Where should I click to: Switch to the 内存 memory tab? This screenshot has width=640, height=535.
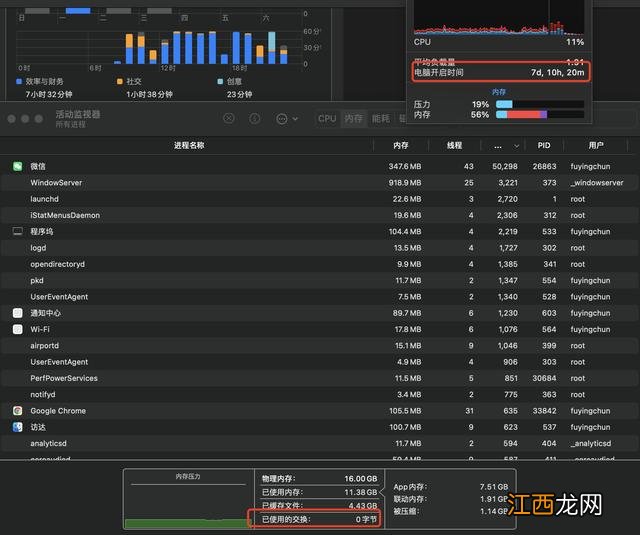[353, 119]
